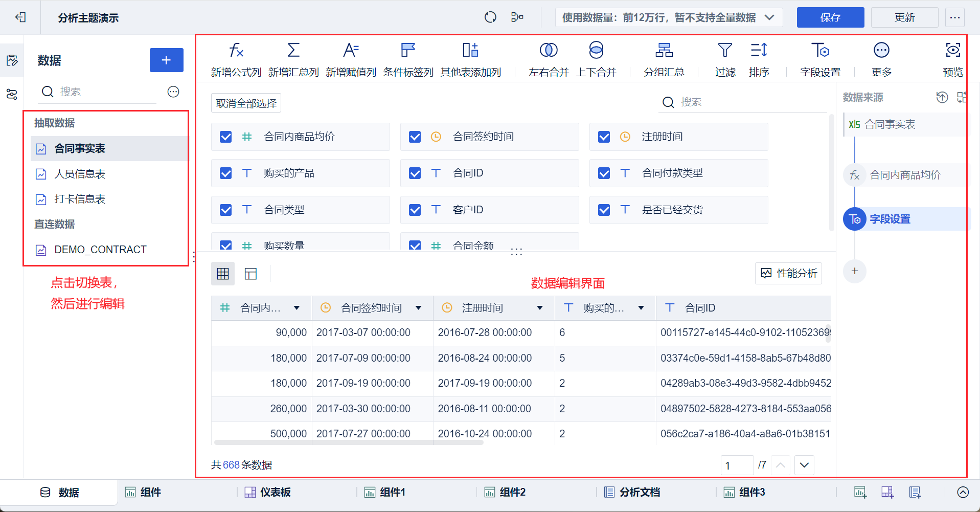The image size is (980, 512).
Task: Add a new step with plus circle
Action: [855, 271]
